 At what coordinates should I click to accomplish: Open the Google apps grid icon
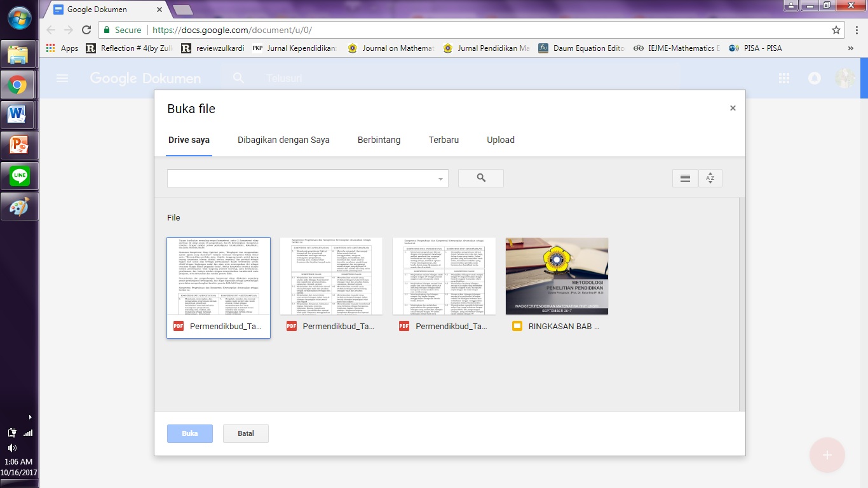pyautogui.click(x=784, y=78)
